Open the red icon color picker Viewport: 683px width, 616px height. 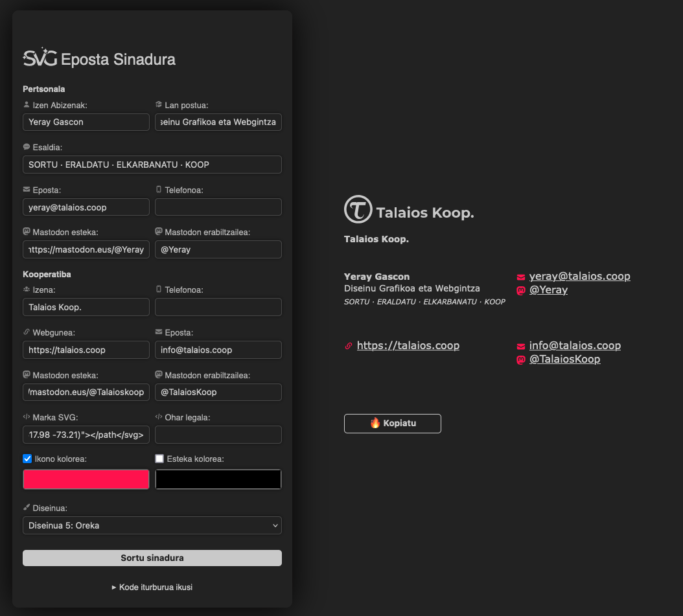(86, 479)
